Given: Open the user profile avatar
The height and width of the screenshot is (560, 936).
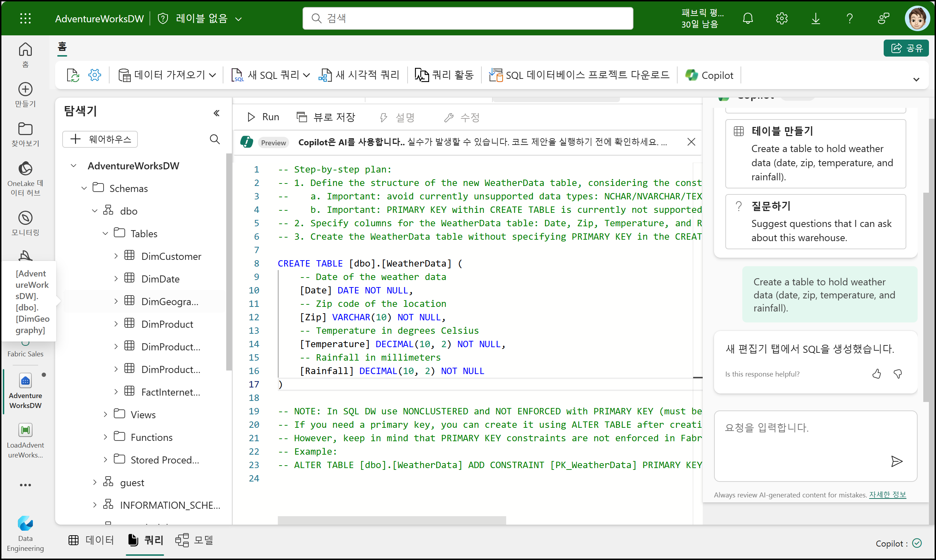Looking at the screenshot, I should click(x=917, y=18).
